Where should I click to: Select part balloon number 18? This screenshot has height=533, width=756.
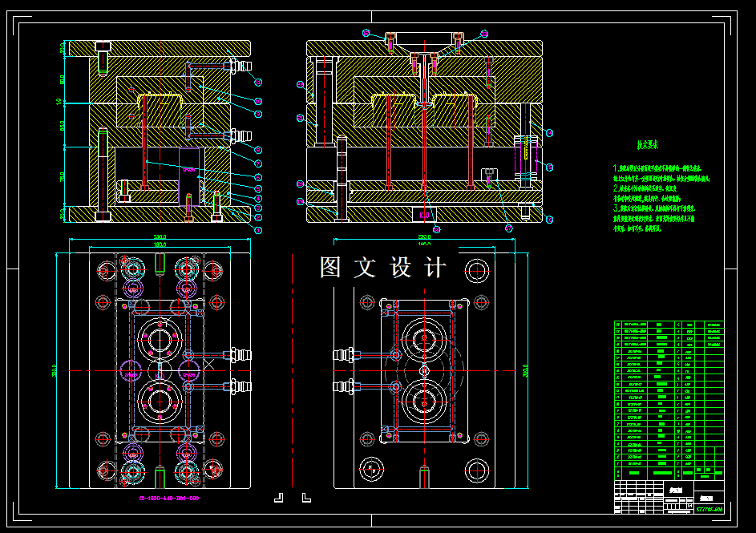click(x=436, y=229)
